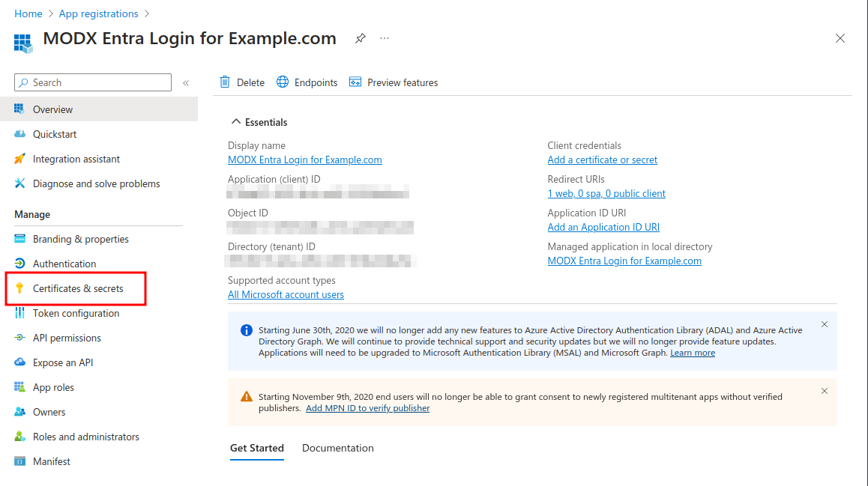868x486 pixels.
Task: Pin this app registration
Action: [x=361, y=38]
